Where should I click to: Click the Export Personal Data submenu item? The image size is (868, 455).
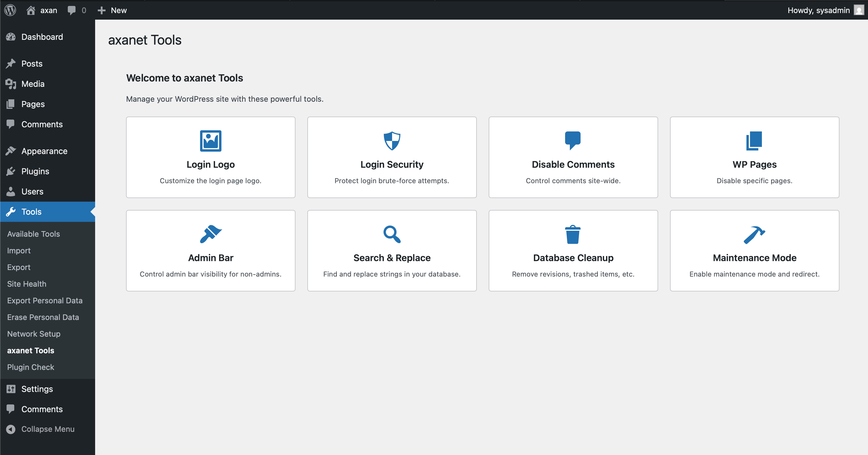point(45,300)
